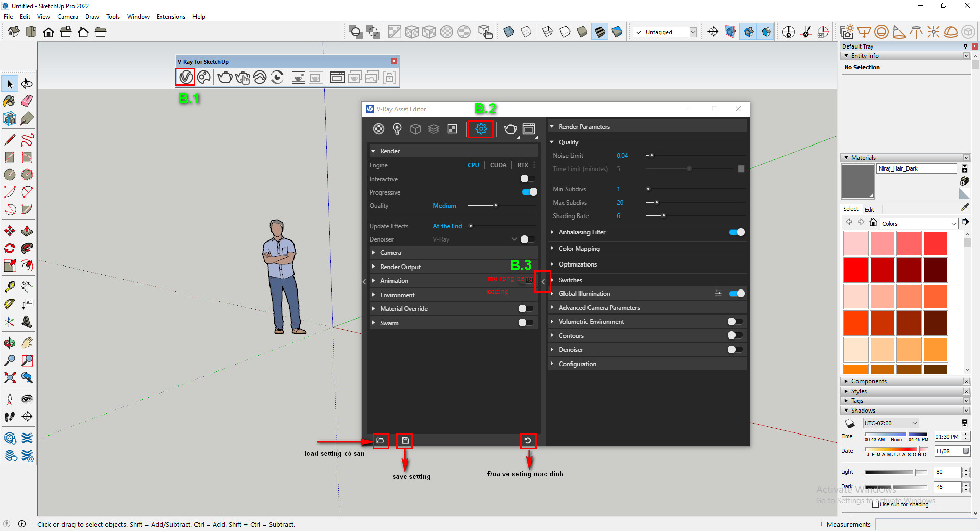Pick a material with the eyedropper in Materials panel
The height and width of the screenshot is (531, 980).
[x=965, y=208]
